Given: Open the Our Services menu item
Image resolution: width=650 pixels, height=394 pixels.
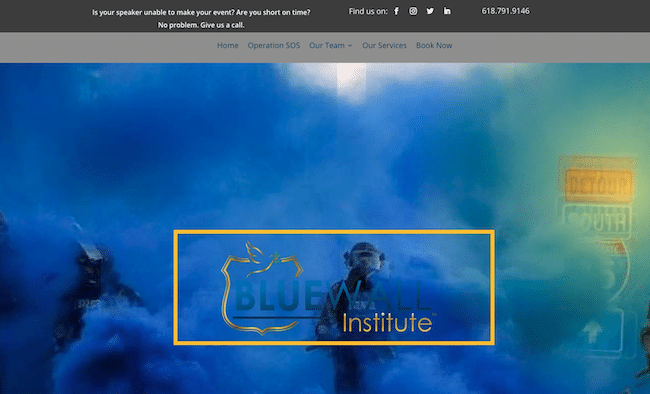Looking at the screenshot, I should pos(384,46).
